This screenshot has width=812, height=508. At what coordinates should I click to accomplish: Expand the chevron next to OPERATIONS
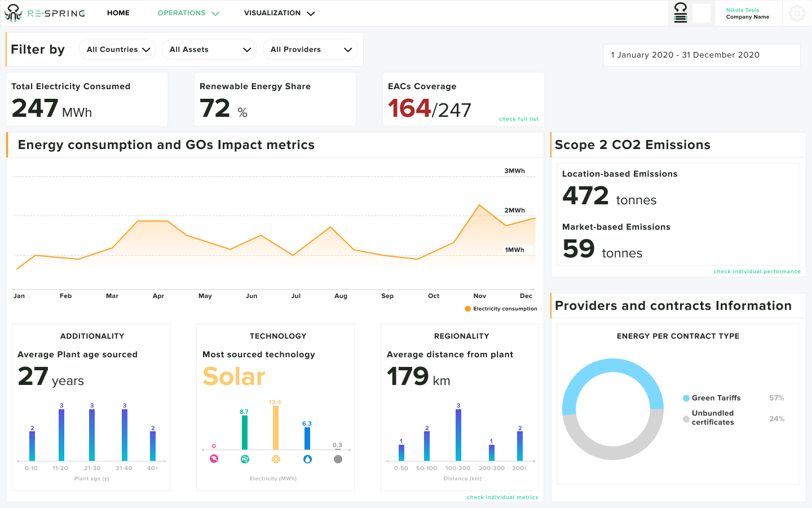click(x=215, y=14)
